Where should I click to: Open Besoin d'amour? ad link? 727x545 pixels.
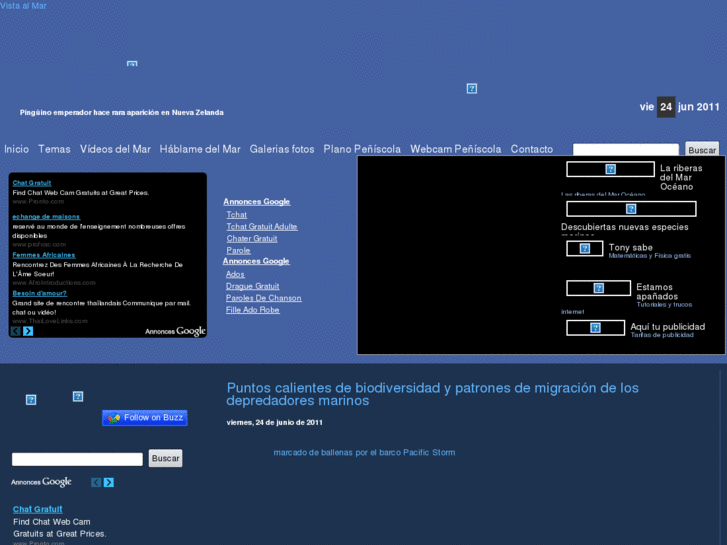coord(39,293)
